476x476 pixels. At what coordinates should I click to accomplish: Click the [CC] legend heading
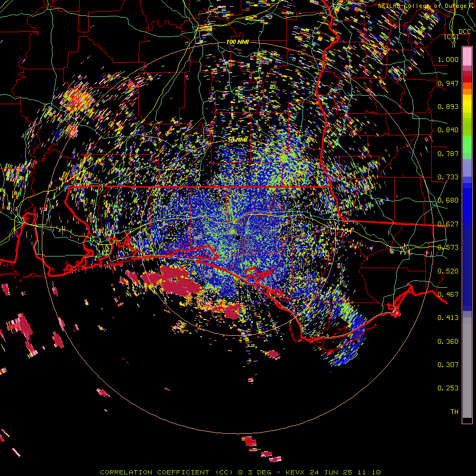point(452,37)
